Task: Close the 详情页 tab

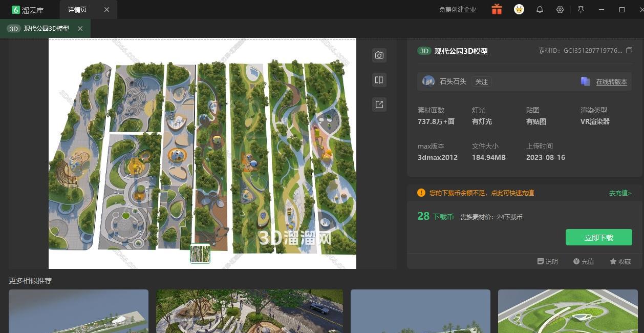Action: click(106, 10)
